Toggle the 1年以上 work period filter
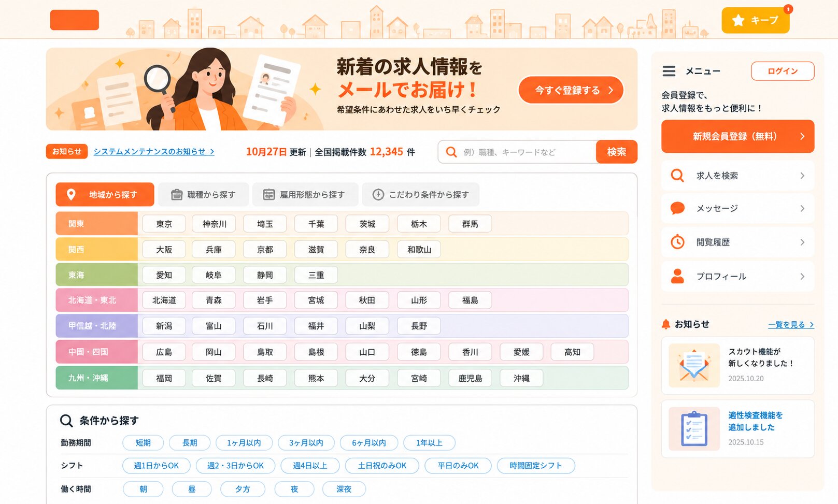The width and height of the screenshot is (838, 504). click(x=429, y=443)
